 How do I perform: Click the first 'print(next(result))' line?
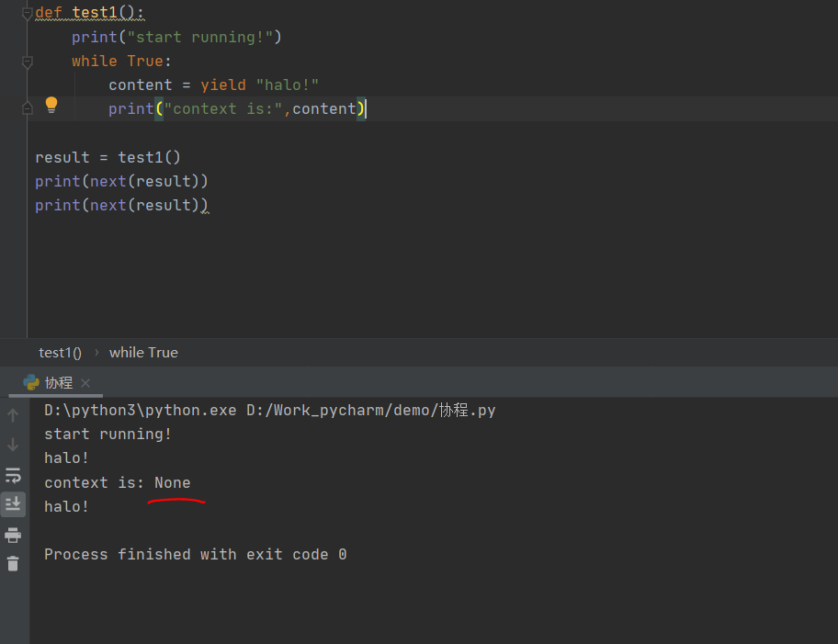pos(121,181)
